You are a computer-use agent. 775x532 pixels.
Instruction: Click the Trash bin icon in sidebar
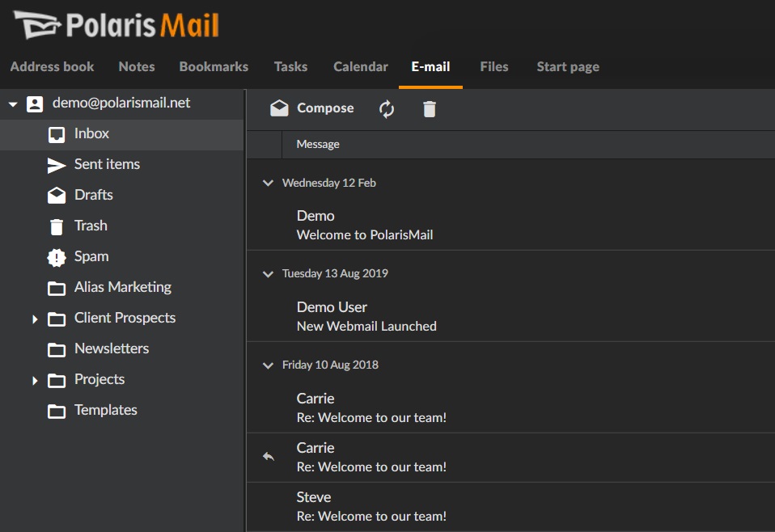click(57, 226)
